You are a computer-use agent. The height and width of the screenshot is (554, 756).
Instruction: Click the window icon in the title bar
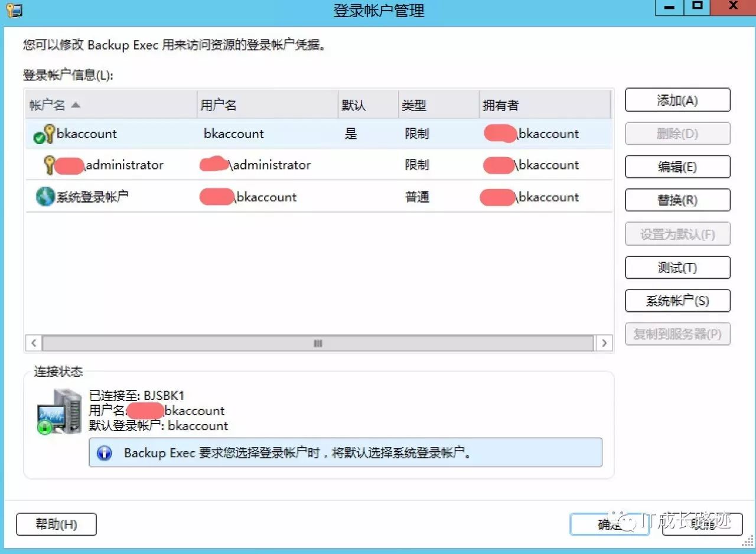click(14, 9)
